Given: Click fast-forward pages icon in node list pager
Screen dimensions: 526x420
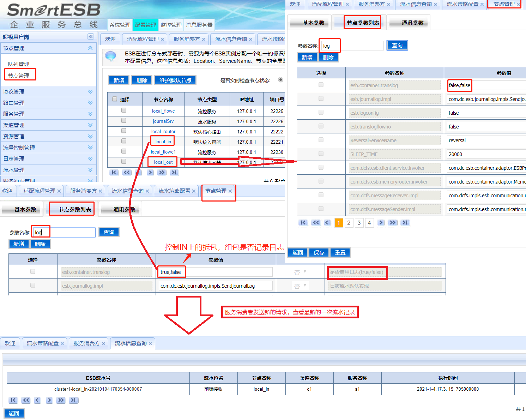Looking at the screenshot, I should click(162, 173).
